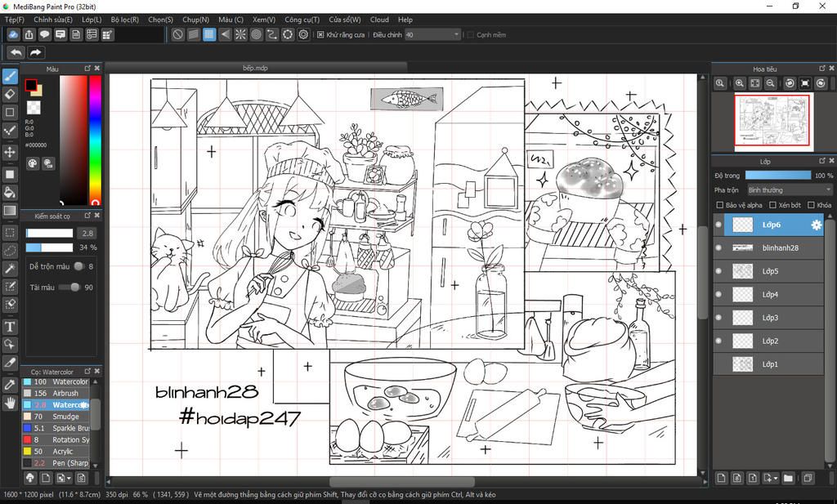Image resolution: width=837 pixels, height=504 pixels.
Task: Select the Airbrush brush in list
Action: pos(56,393)
